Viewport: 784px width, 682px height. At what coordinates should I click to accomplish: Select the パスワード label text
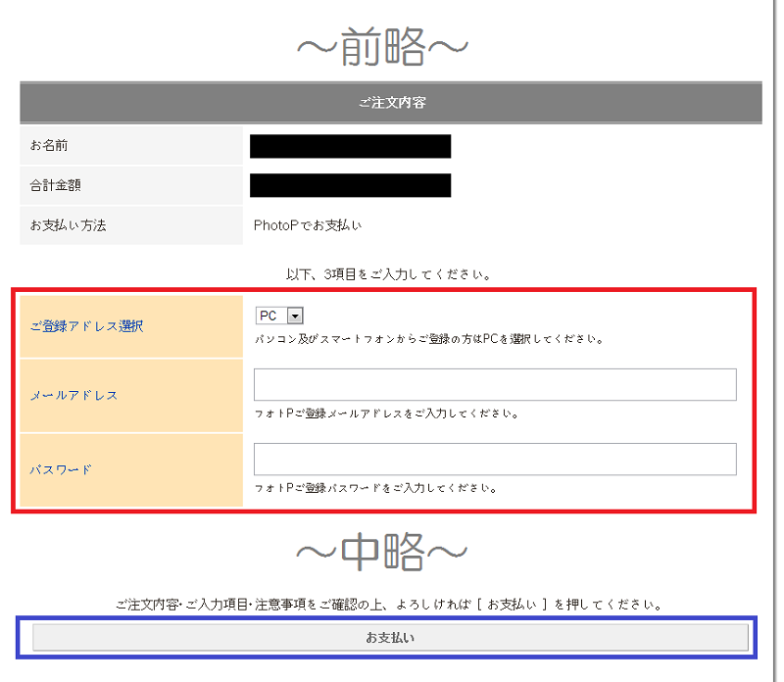[x=61, y=469]
